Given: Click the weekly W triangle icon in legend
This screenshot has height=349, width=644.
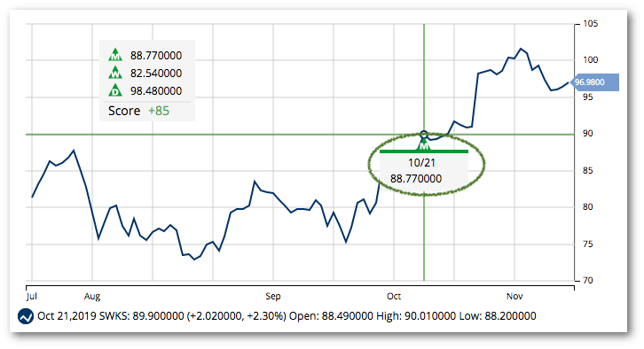Looking at the screenshot, I should coord(115,73).
